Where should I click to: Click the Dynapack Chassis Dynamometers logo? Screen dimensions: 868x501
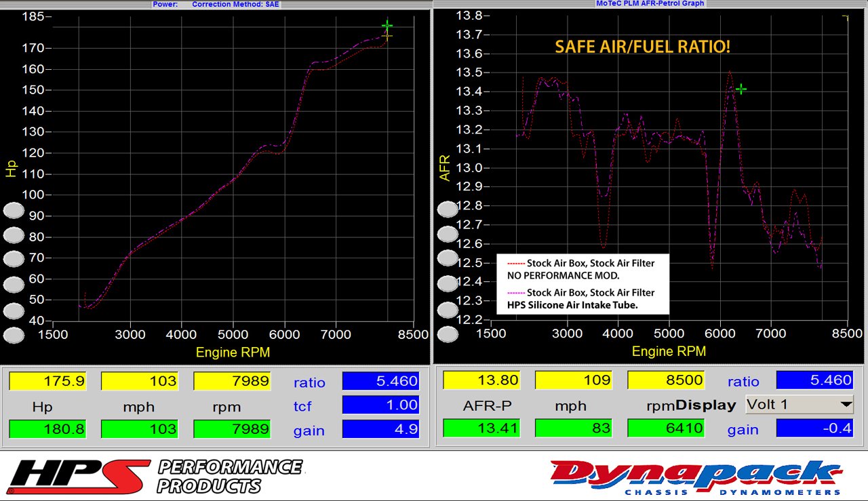point(695,477)
